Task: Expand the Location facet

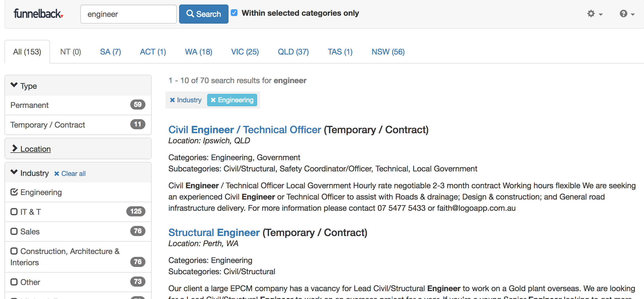Action: (x=31, y=149)
